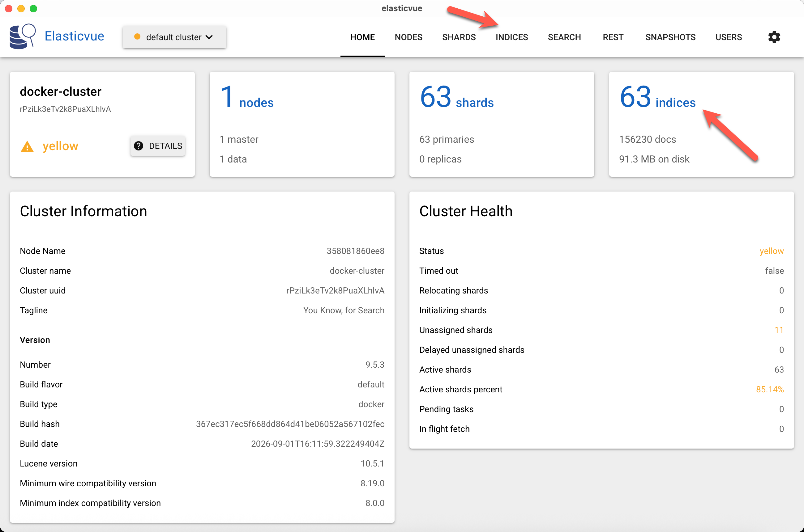Click the '1 data' text
The image size is (804, 532).
tap(233, 159)
